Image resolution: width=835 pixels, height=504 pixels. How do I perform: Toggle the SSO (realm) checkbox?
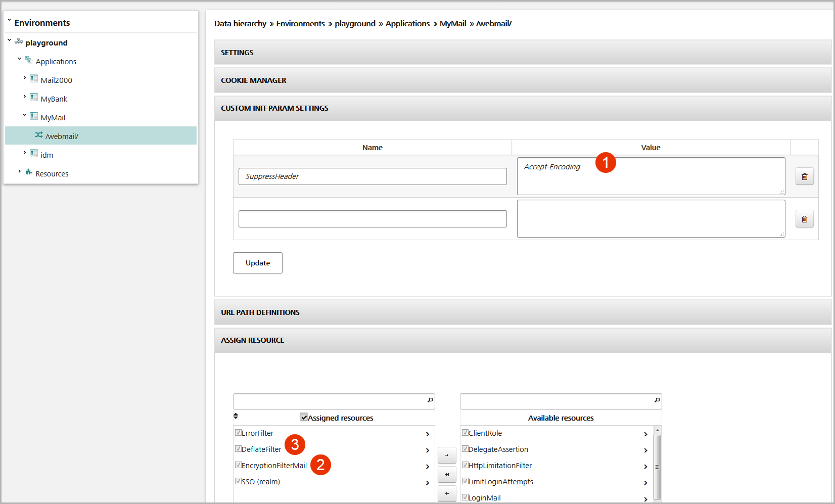[238, 481]
